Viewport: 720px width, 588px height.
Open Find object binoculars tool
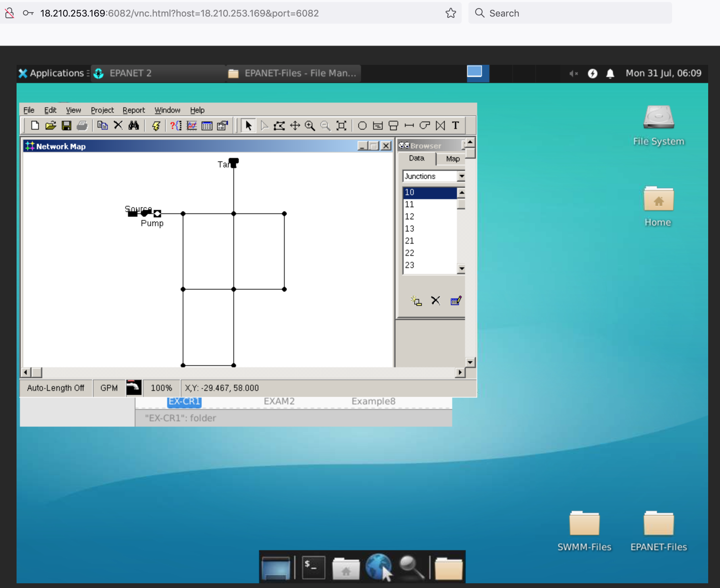[133, 126]
